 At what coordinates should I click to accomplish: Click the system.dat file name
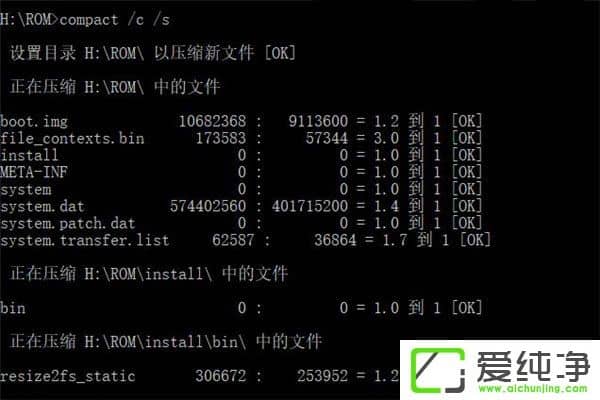point(42,206)
